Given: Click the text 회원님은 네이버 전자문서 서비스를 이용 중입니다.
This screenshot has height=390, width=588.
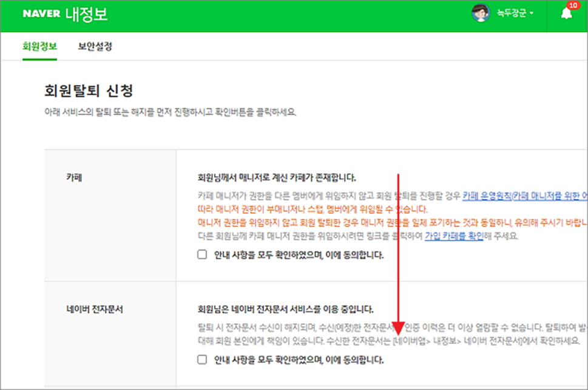Looking at the screenshot, I should pos(285,309).
